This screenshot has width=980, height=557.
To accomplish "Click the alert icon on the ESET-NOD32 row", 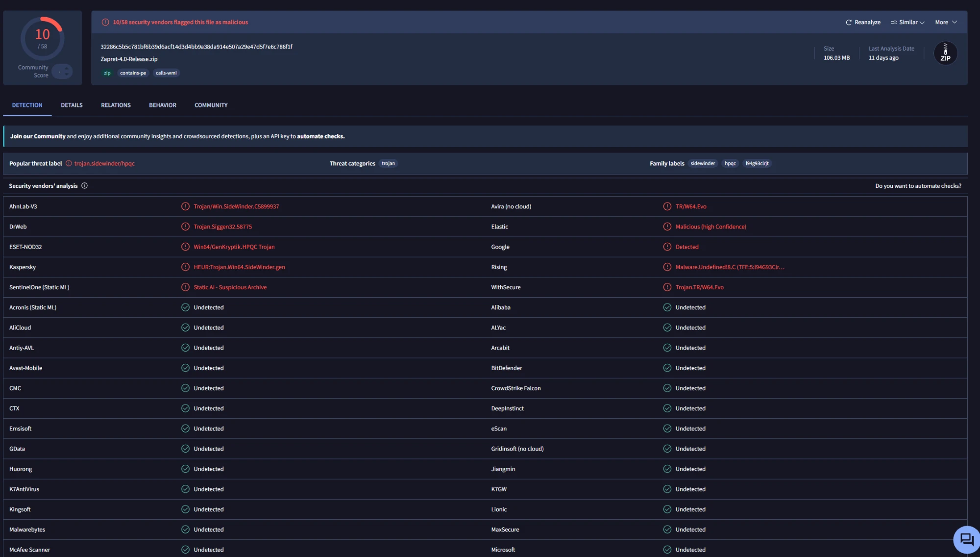I will pyautogui.click(x=185, y=247).
